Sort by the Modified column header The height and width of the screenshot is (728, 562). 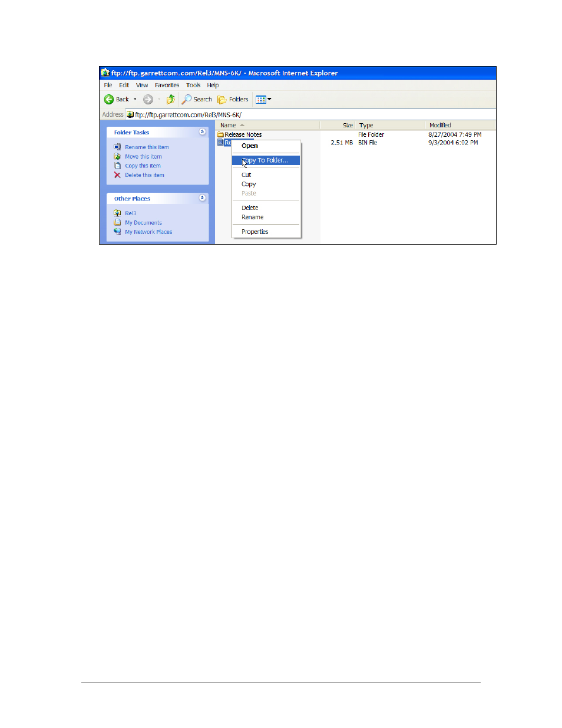459,125
